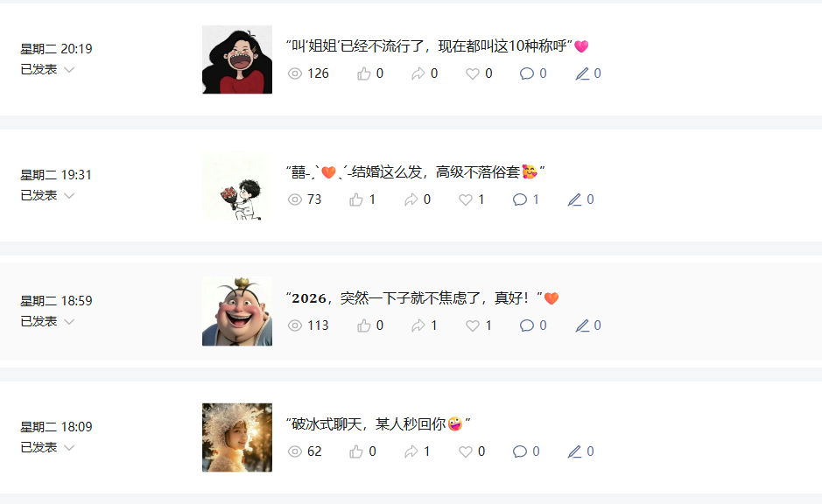Click edit pencil icon on the 破冰式聊天 article
Screen dimensions: 822x504
[574, 451]
